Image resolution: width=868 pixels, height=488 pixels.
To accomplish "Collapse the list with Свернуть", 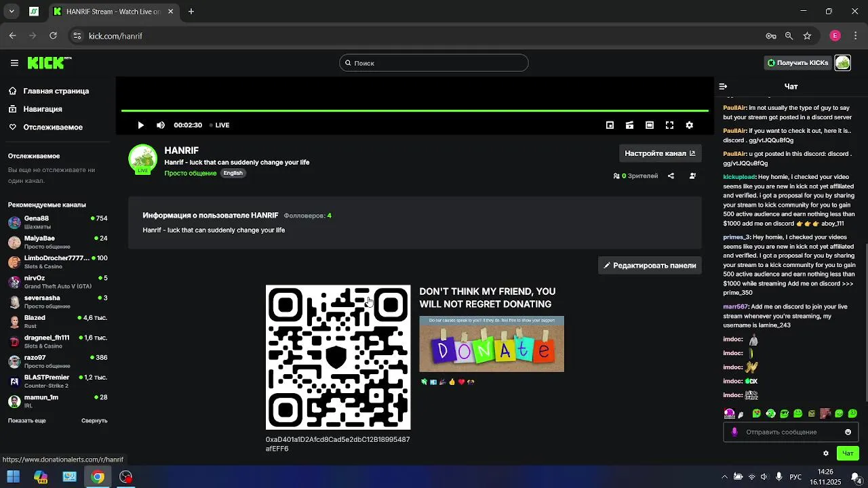I will (x=94, y=421).
